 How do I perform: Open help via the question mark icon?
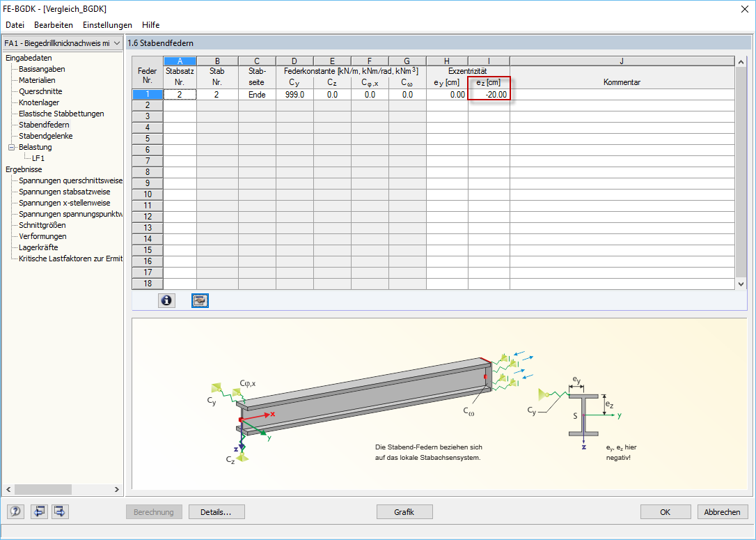tap(15, 511)
